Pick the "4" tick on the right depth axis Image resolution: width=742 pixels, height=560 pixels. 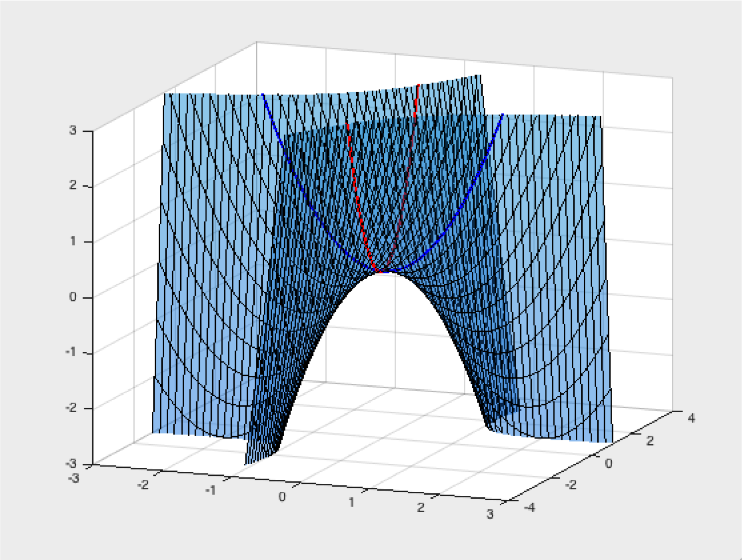(x=691, y=418)
